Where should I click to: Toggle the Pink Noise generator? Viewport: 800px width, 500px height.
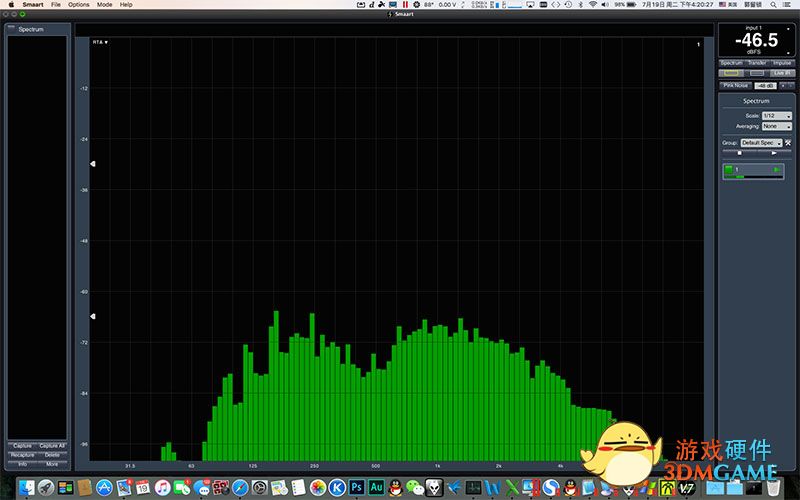[735, 86]
